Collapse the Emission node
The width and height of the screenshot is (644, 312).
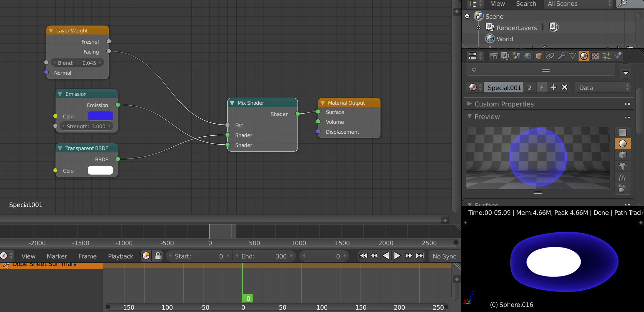tap(60, 94)
